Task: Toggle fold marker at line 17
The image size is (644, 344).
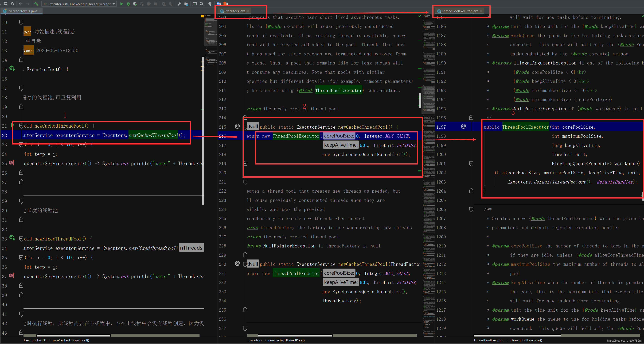Action: tap(21, 88)
